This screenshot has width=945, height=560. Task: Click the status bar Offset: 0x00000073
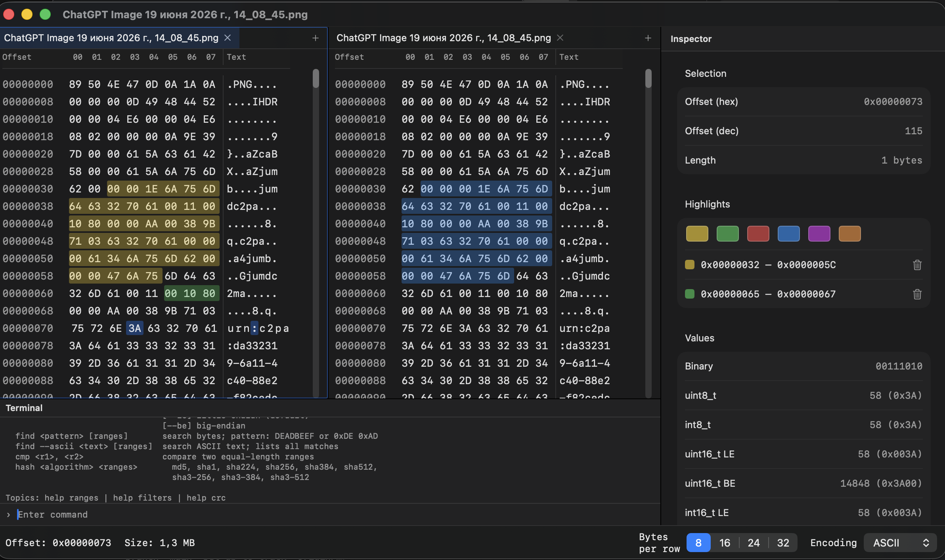(x=58, y=543)
